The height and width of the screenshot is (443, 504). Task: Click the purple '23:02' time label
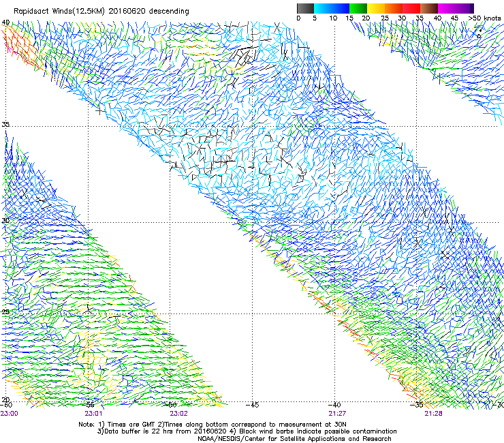click(x=178, y=414)
